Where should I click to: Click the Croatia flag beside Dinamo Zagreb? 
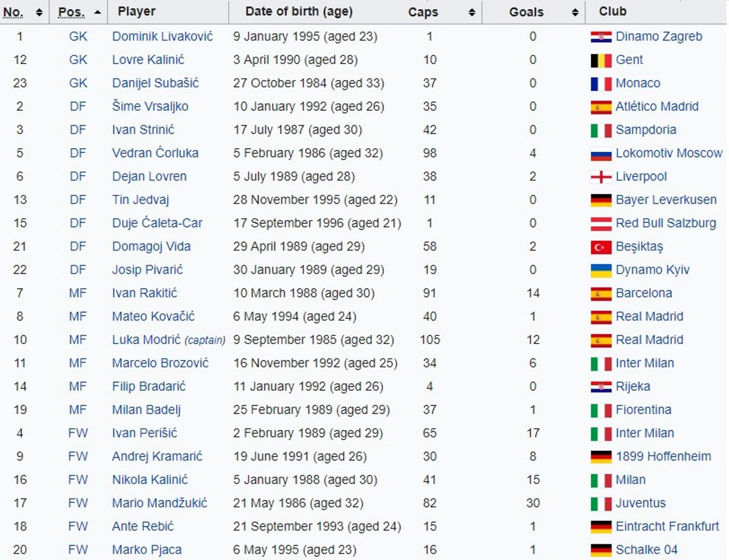tap(601, 37)
